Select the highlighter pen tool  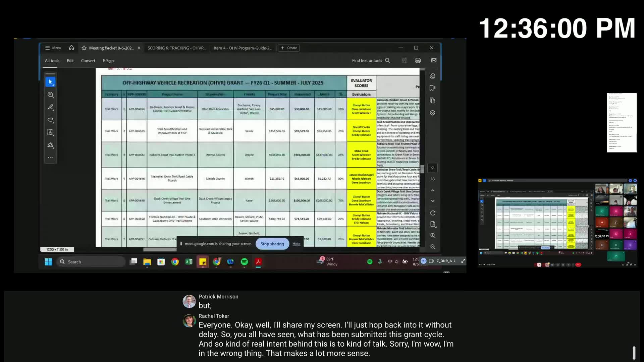(x=50, y=107)
